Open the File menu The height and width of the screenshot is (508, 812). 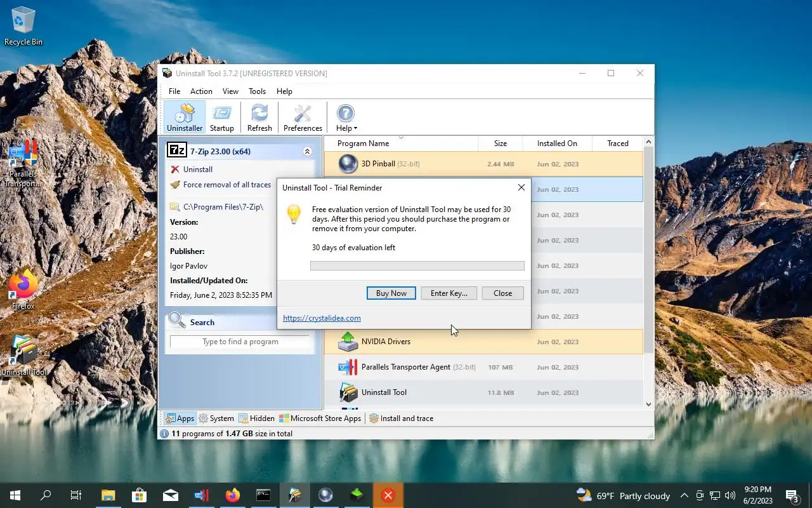pos(174,91)
